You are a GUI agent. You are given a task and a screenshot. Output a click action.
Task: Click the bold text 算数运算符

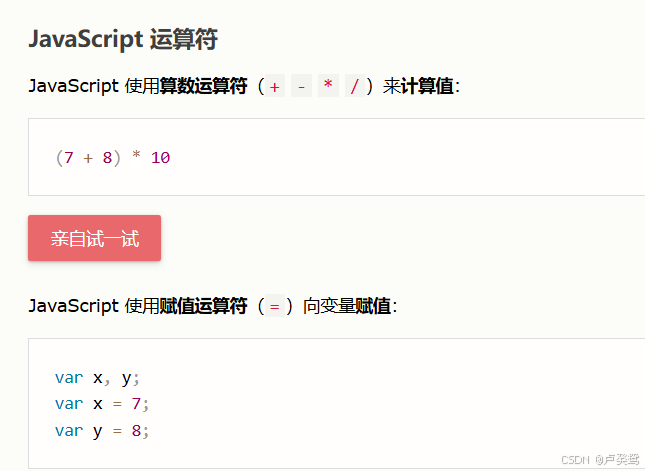point(204,86)
